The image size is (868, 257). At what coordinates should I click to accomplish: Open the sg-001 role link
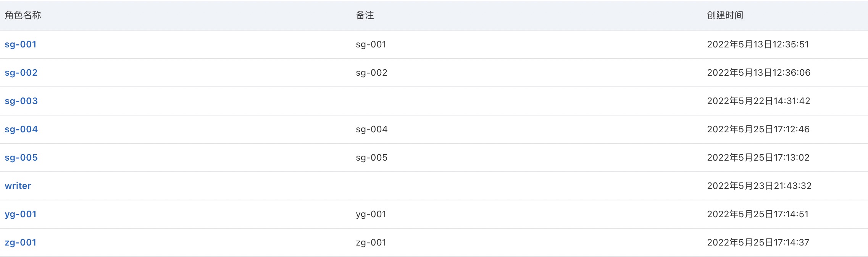[x=21, y=45]
